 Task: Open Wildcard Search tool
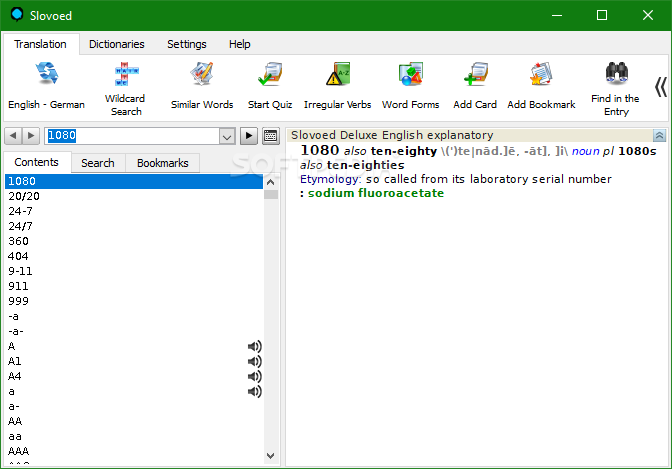click(x=125, y=89)
